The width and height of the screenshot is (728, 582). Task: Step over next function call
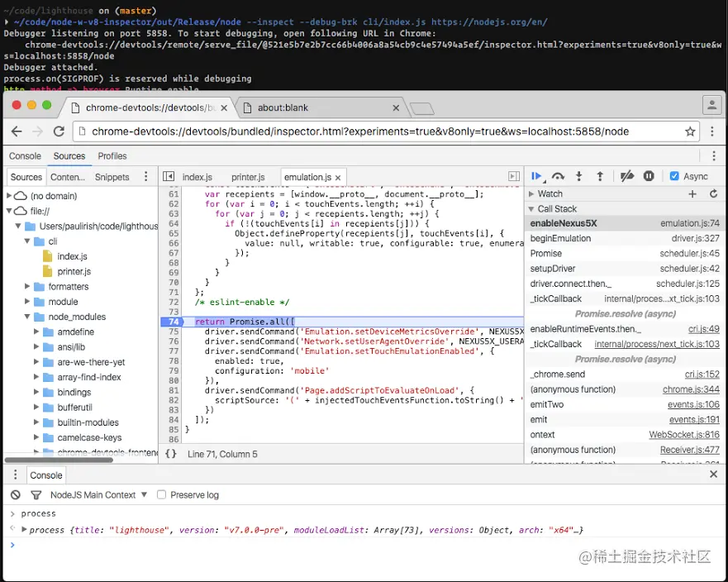[x=558, y=176]
